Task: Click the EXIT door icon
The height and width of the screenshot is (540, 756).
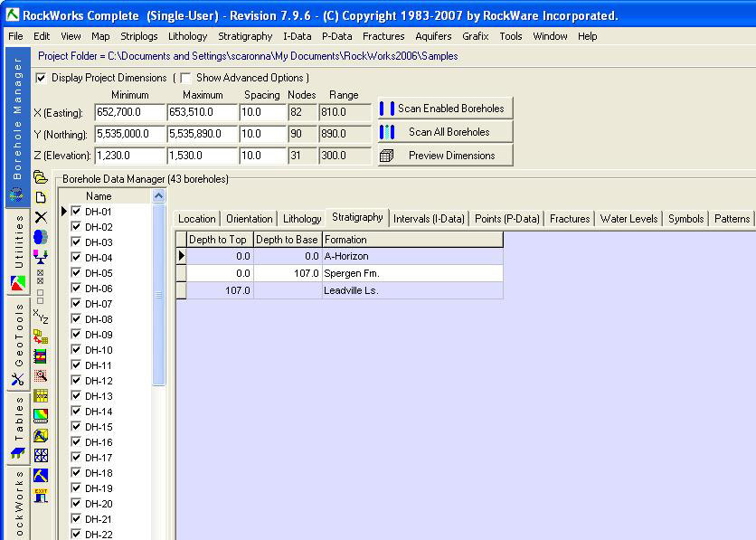Action: coord(41,495)
